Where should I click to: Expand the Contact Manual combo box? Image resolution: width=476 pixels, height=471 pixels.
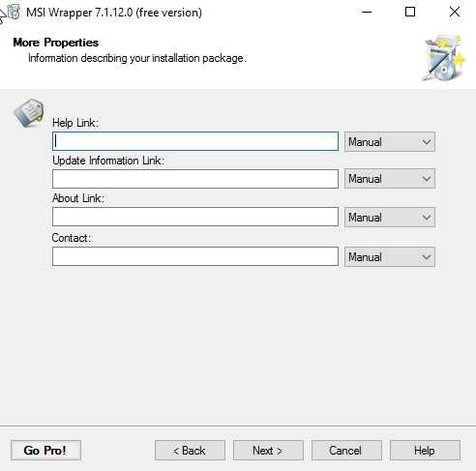click(x=390, y=257)
